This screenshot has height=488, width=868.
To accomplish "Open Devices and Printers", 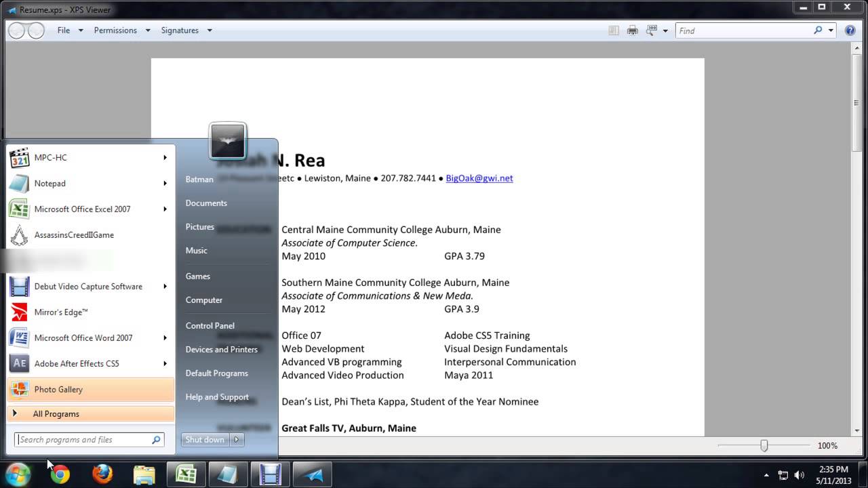I will click(222, 349).
